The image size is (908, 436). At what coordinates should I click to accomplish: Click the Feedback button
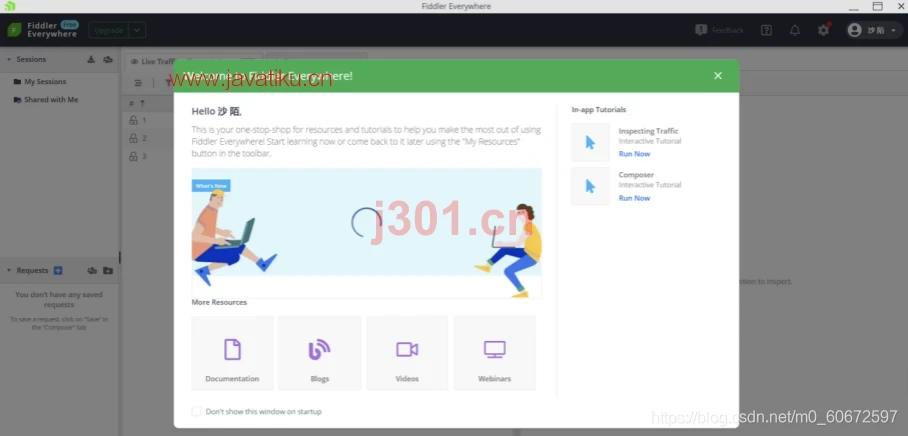[719, 30]
